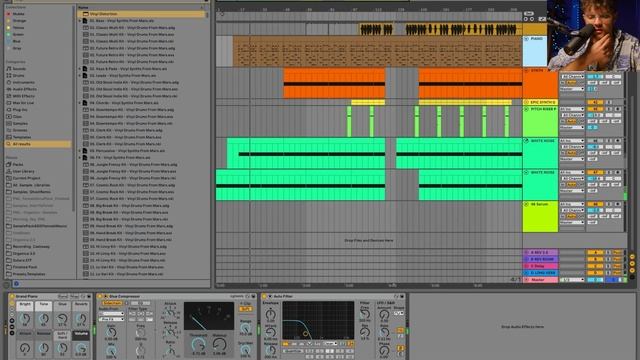
Task: Open the Instruments browser category
Action: [24, 82]
